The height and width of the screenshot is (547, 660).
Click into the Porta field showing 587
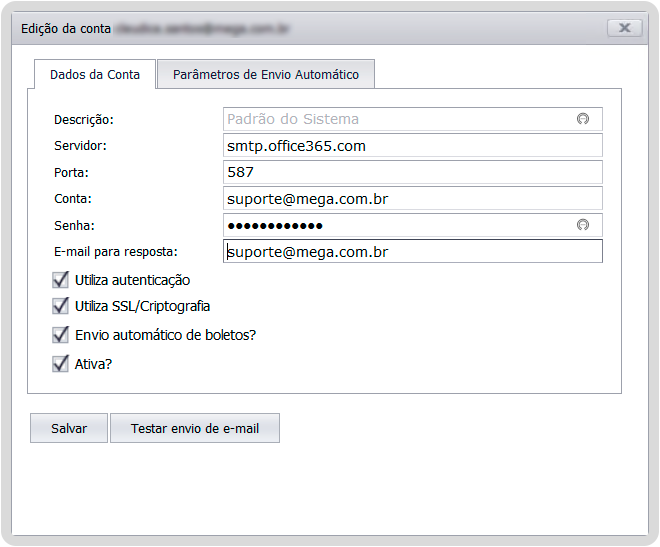[413, 173]
